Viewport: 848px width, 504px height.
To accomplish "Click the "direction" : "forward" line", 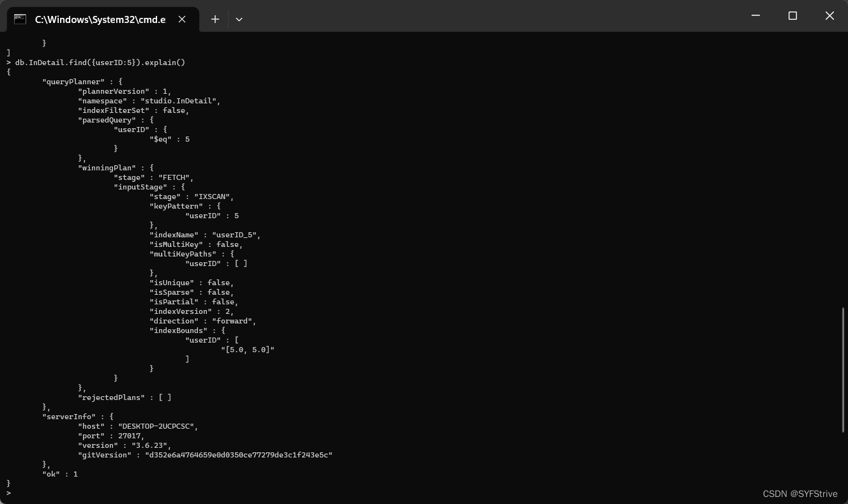I will tap(203, 321).
